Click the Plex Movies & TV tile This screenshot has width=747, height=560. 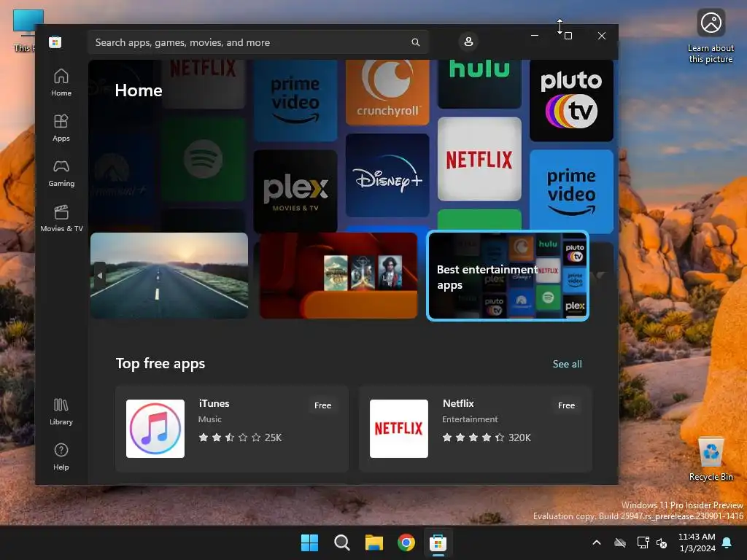point(295,191)
